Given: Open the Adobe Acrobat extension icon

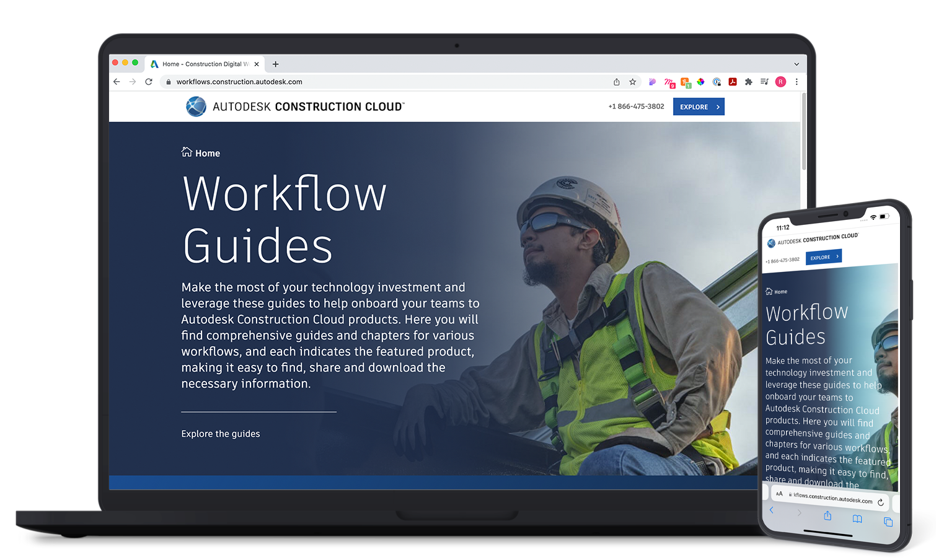Looking at the screenshot, I should pyautogui.click(x=733, y=82).
